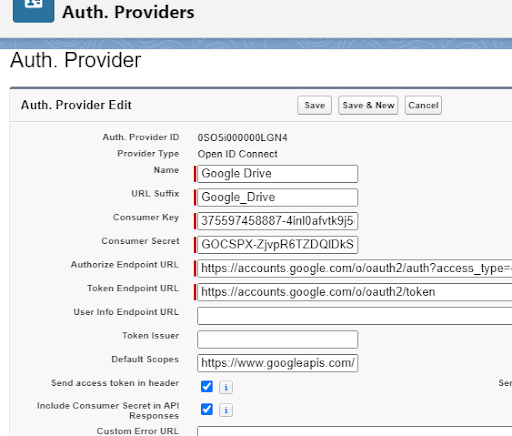
Task: Focus the Authorize Endpoint URL field
Action: 355,268
